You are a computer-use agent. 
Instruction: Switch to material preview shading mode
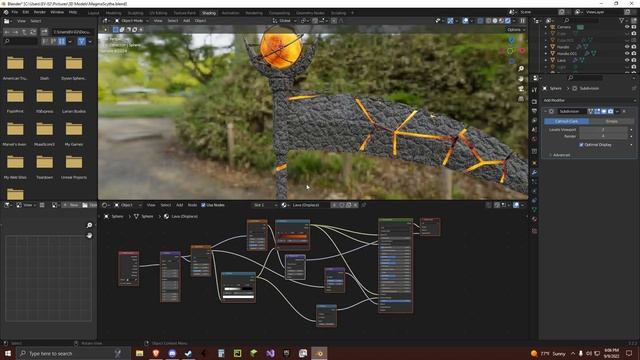click(x=501, y=21)
